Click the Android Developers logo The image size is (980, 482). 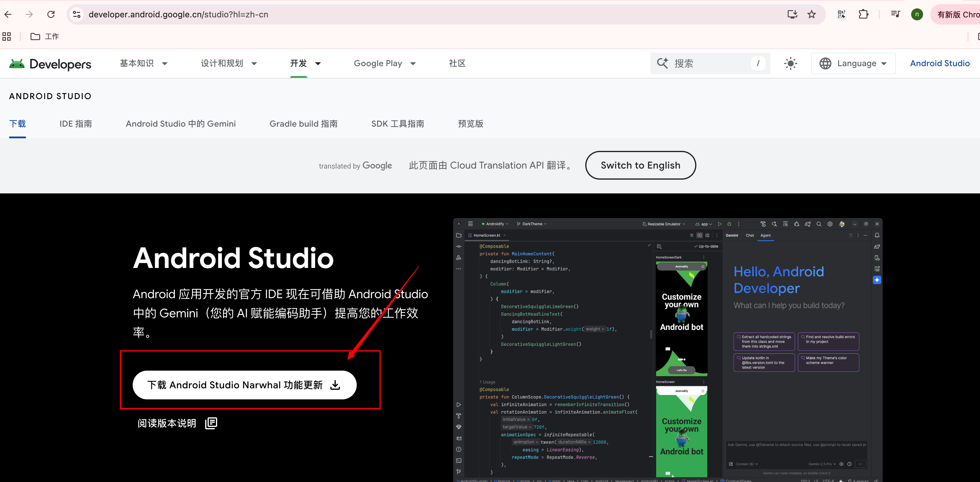tap(50, 64)
